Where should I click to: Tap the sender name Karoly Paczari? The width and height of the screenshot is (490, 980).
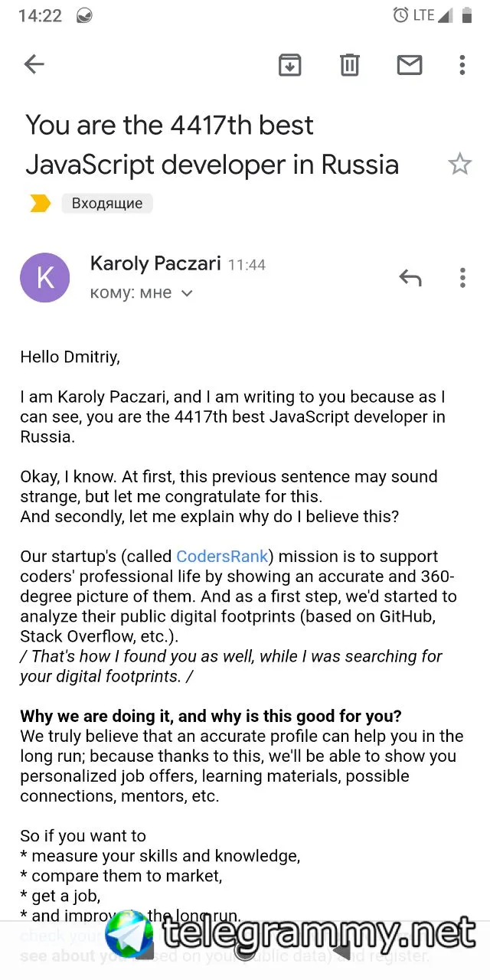[x=155, y=264]
